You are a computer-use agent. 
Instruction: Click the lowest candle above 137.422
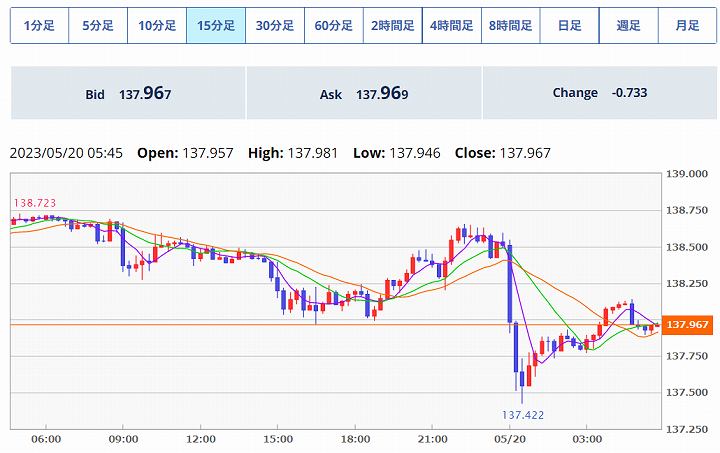pyautogui.click(x=522, y=380)
